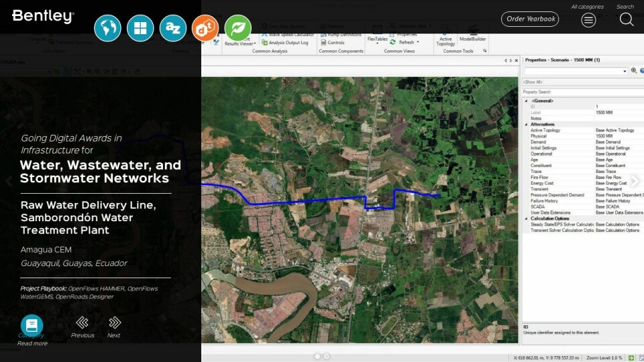Click the orange digital twin icon
Screen dimensions: 644x362
(x=205, y=28)
